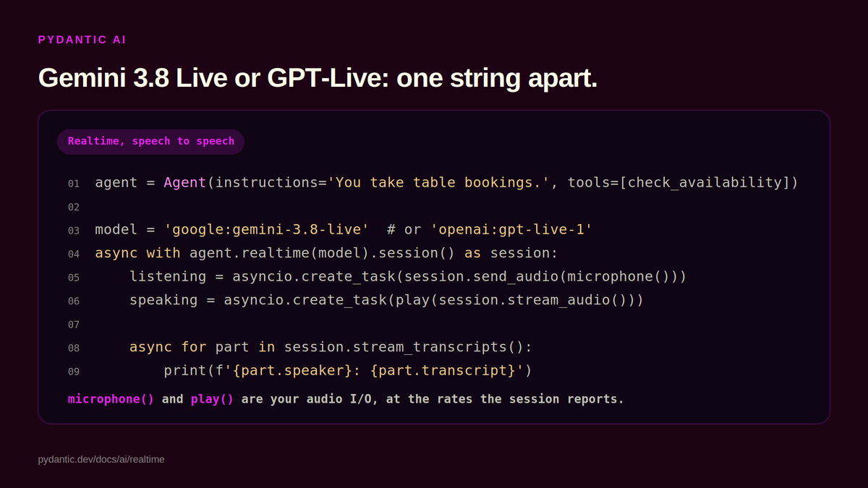The height and width of the screenshot is (488, 868).
Task: Click line number 08 in the code
Action: (74, 348)
